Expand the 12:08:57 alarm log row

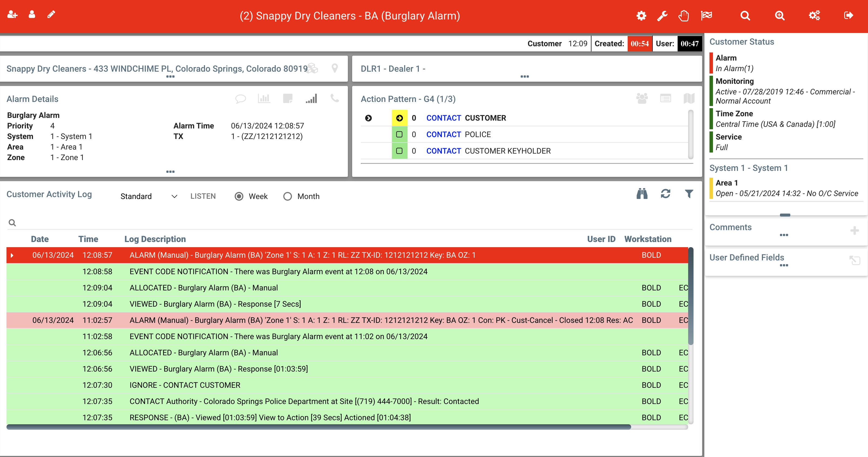[x=12, y=255]
